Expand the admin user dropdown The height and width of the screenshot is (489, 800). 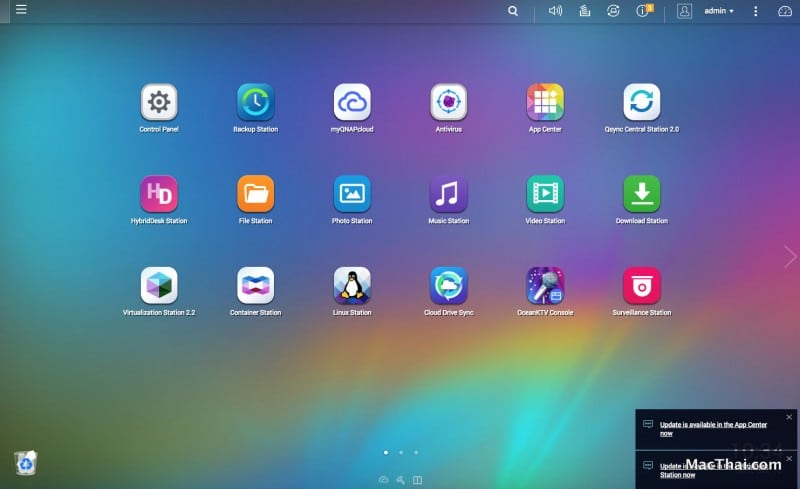point(719,11)
